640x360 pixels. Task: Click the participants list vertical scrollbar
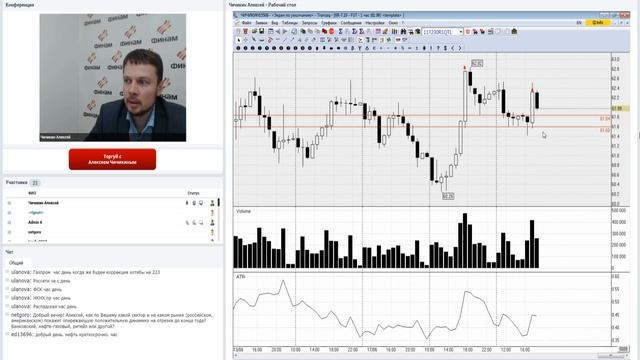pyautogui.click(x=219, y=220)
